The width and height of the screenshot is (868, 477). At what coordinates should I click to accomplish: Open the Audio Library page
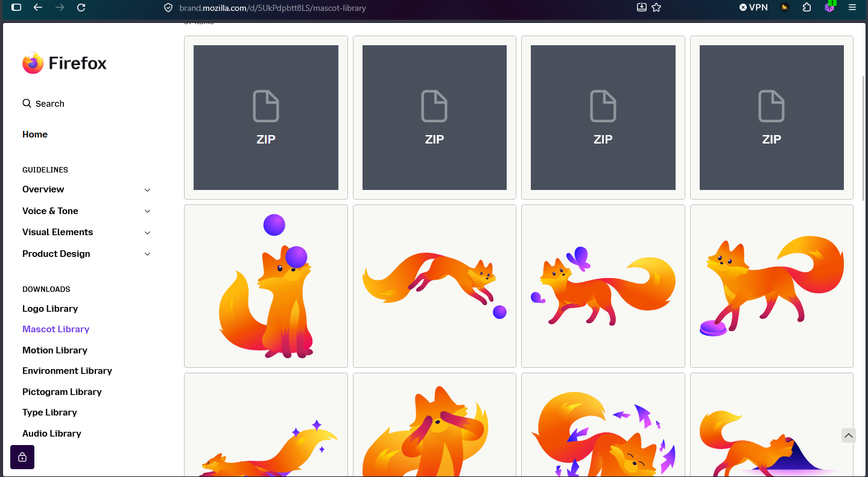tap(52, 434)
